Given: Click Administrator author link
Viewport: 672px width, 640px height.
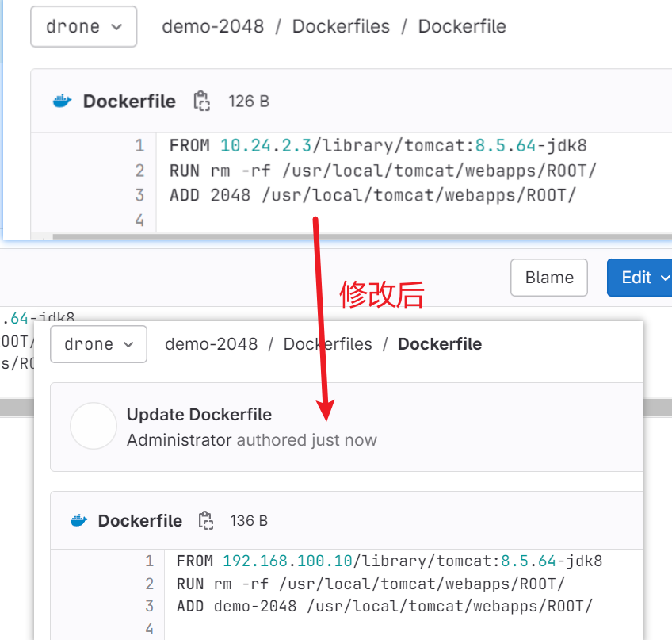Looking at the screenshot, I should point(179,440).
